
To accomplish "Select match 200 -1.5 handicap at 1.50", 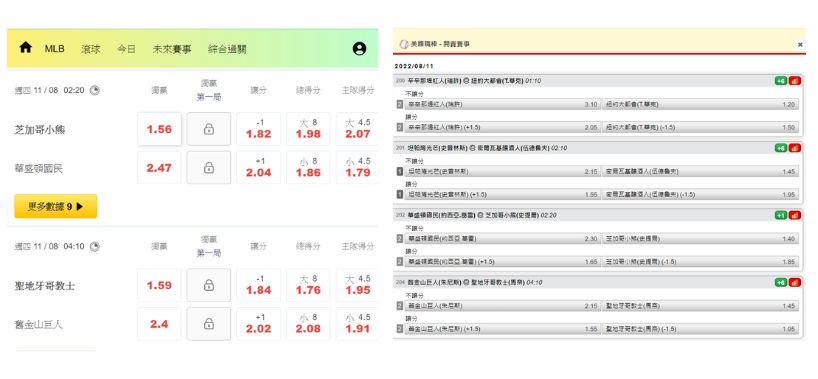I will point(700,127).
